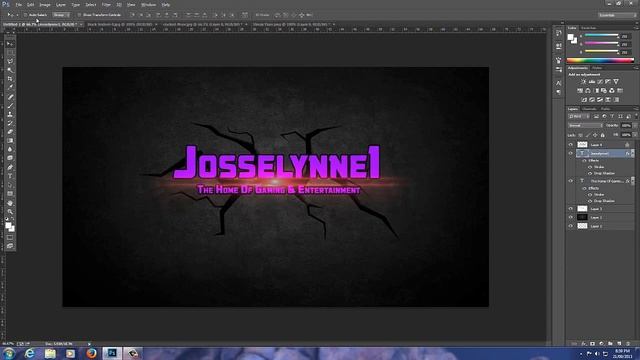
Task: Switch to the Paths tab
Action: point(605,109)
